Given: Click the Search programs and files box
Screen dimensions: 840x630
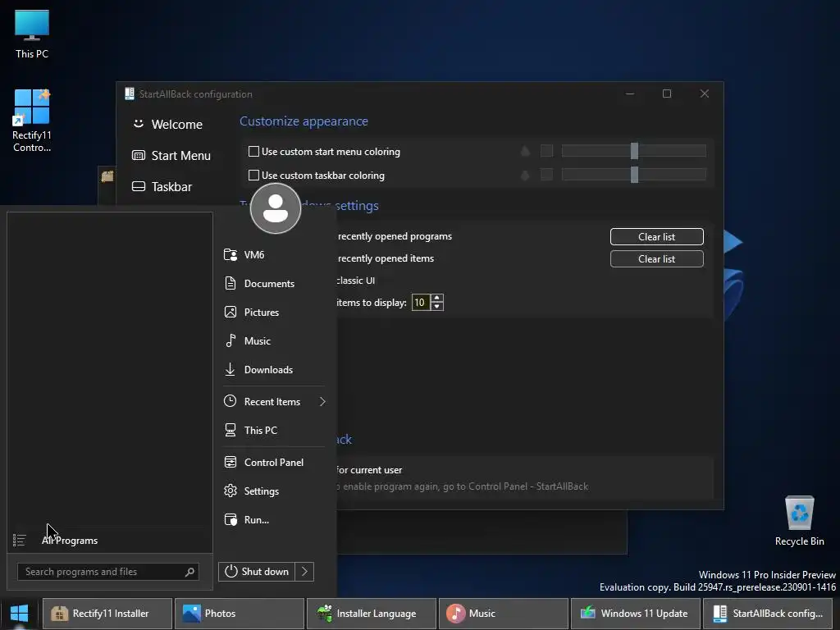Looking at the screenshot, I should point(108,572).
